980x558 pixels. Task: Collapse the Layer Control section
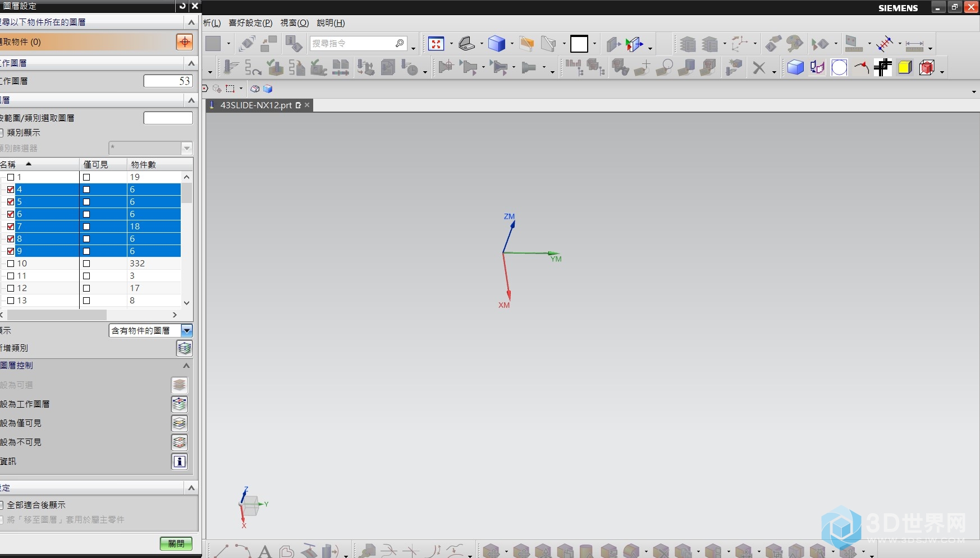(x=187, y=365)
